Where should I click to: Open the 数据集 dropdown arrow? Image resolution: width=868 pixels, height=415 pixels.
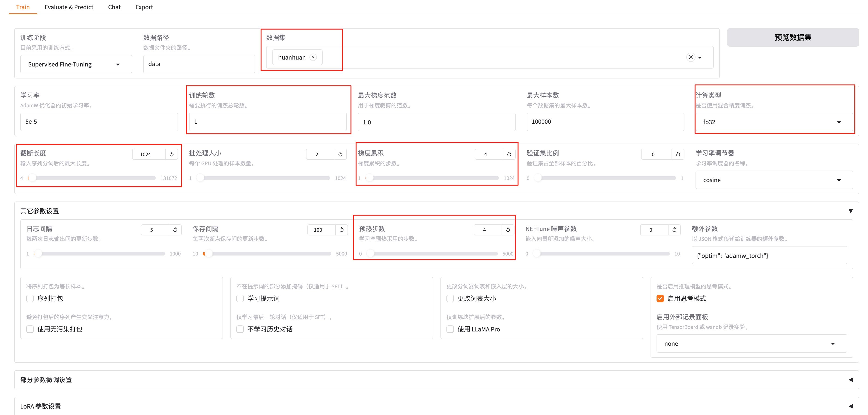(x=700, y=58)
